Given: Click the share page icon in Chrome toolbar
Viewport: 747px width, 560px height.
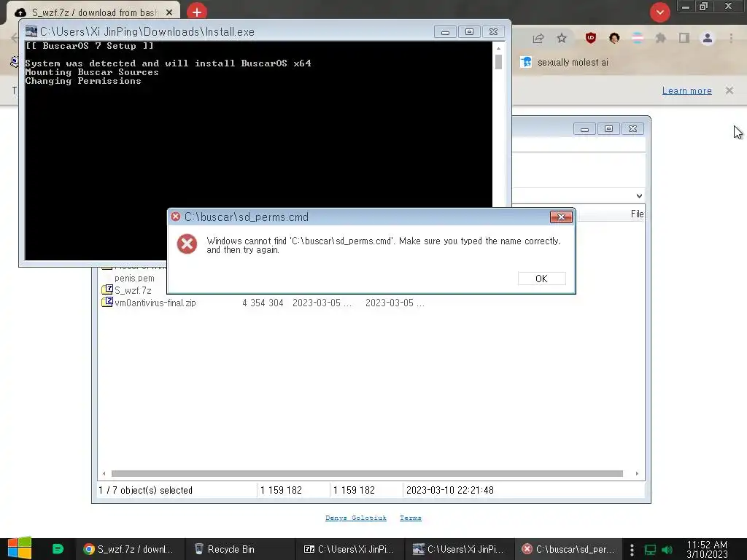Looking at the screenshot, I should pos(538,39).
